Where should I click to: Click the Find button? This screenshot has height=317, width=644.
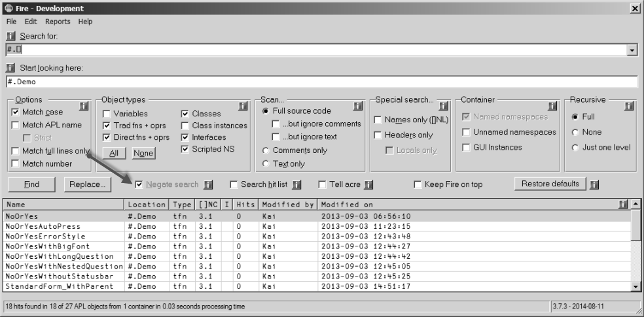[31, 184]
